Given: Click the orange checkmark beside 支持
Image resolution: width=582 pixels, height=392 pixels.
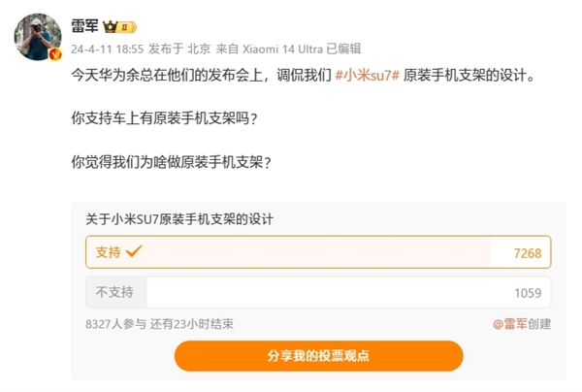Looking at the screenshot, I should [x=134, y=251].
